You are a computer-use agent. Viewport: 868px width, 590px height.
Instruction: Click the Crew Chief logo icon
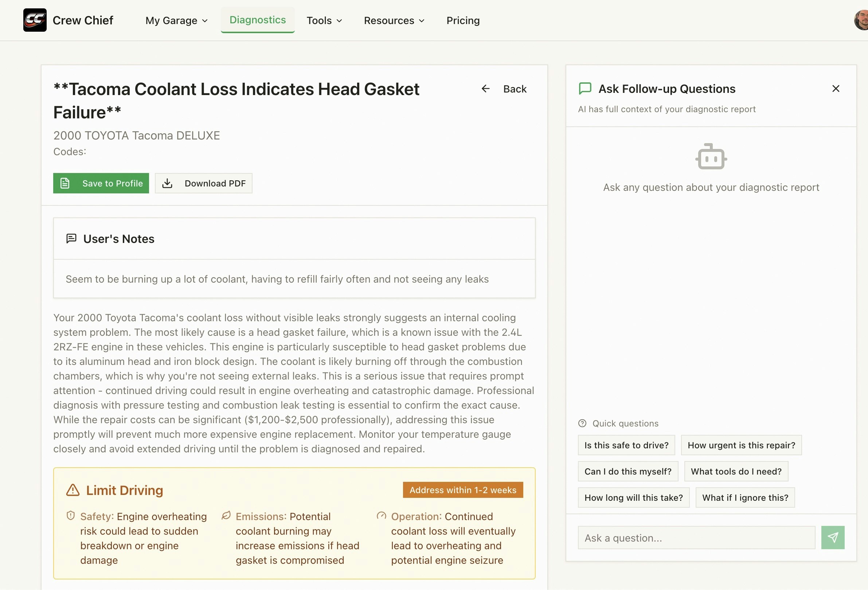[35, 20]
